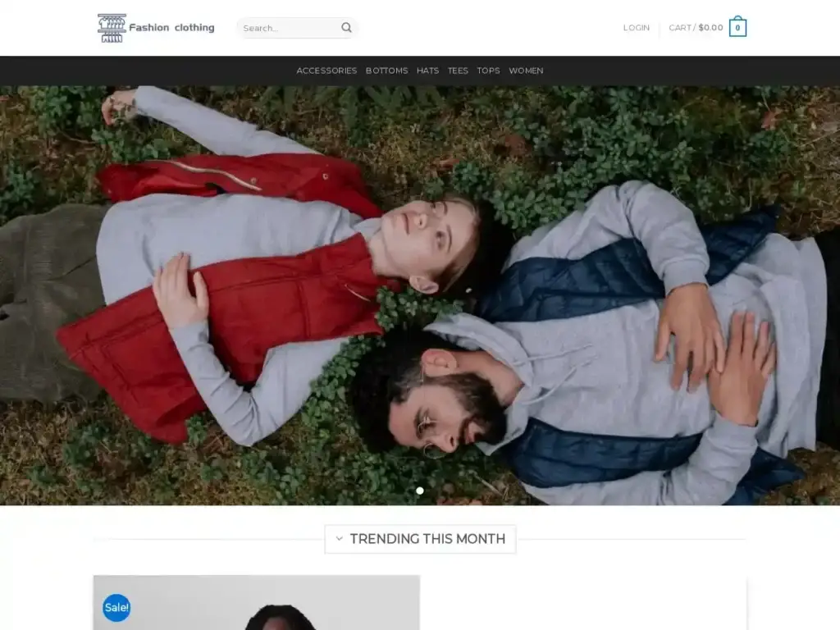This screenshot has height=630, width=840.
Task: Click the clothing rack logo icon
Action: [112, 28]
